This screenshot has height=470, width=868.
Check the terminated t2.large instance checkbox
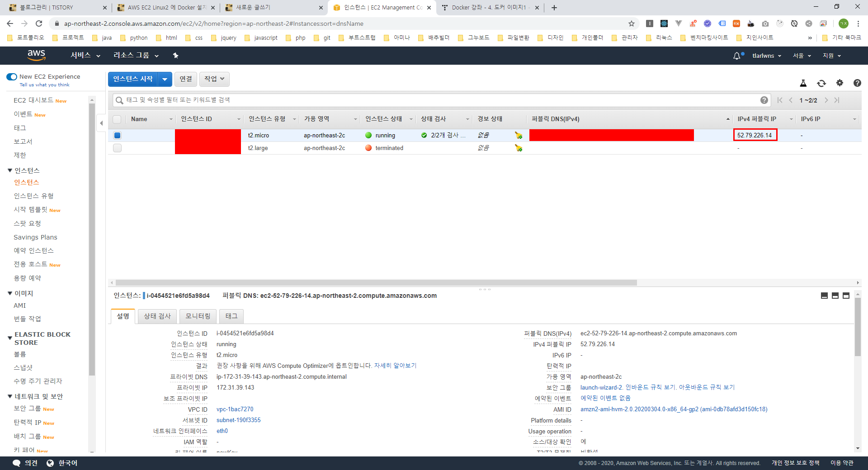click(117, 148)
